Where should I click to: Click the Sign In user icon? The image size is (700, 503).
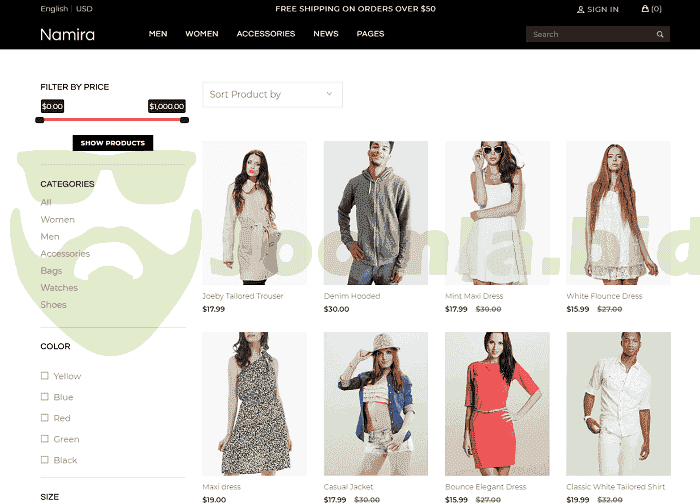pyautogui.click(x=581, y=9)
